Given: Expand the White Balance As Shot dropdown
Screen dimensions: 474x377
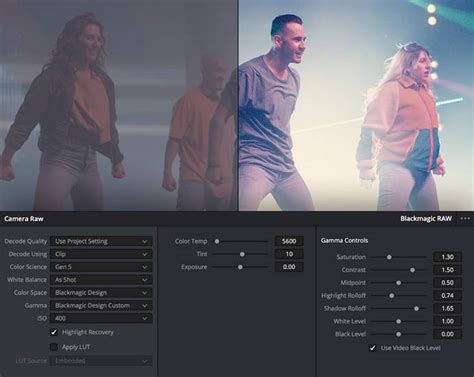Looking at the screenshot, I should (x=101, y=280).
